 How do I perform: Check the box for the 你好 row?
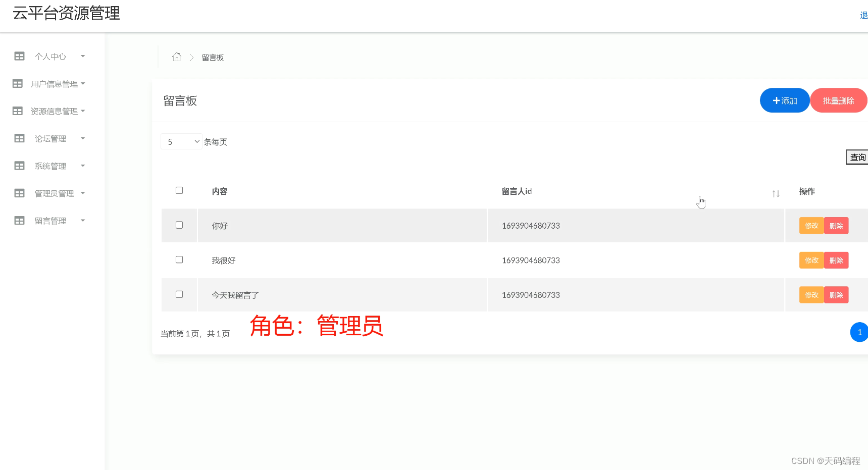[x=179, y=225]
